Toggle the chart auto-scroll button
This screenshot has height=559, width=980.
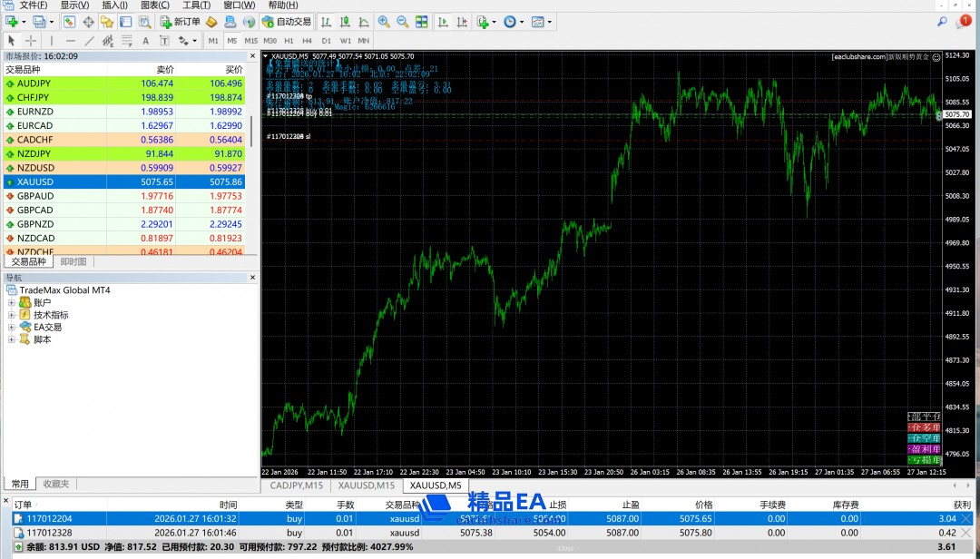[x=443, y=22]
